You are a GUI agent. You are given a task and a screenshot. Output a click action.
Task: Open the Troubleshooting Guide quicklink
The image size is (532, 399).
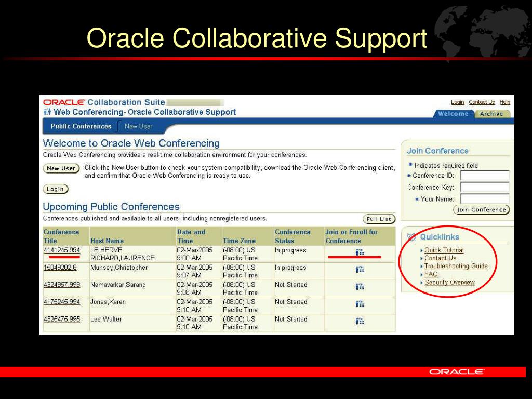[456, 266]
